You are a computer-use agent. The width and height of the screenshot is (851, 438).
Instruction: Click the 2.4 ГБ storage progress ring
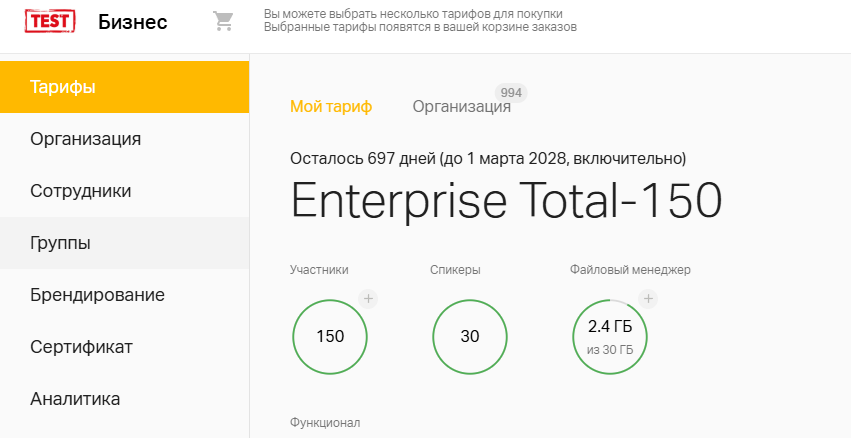point(610,336)
